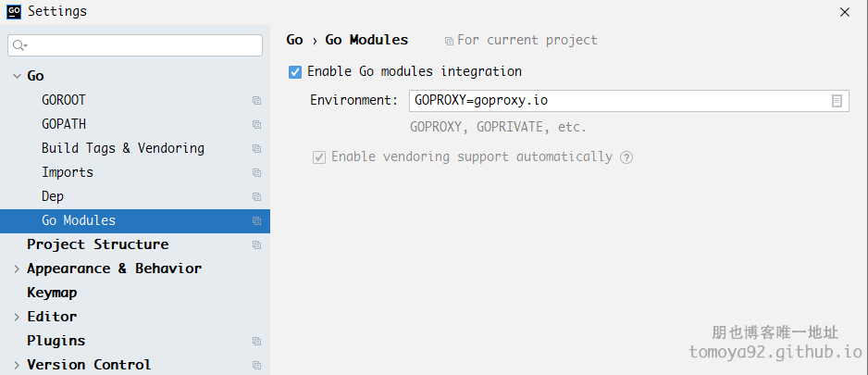Click the project icon beside Plugins

[256, 342]
